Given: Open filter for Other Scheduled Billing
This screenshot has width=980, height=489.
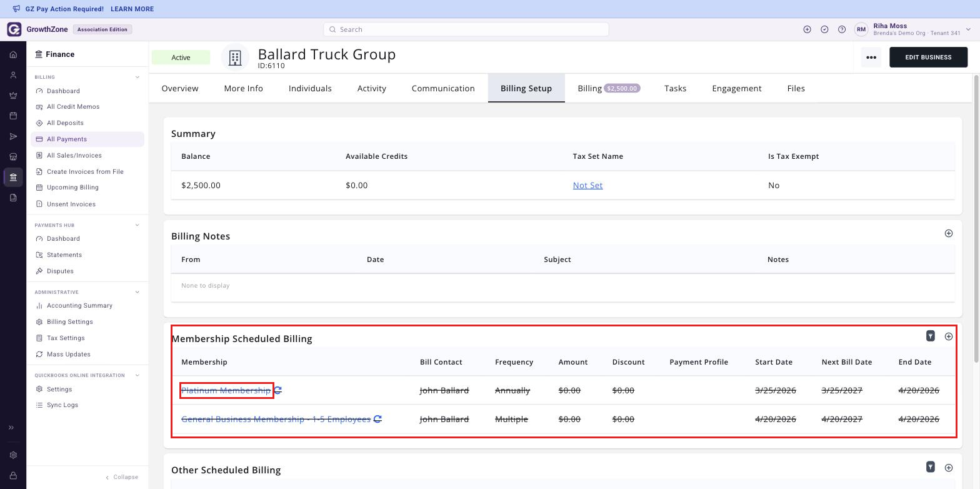Looking at the screenshot, I should 930,467.
